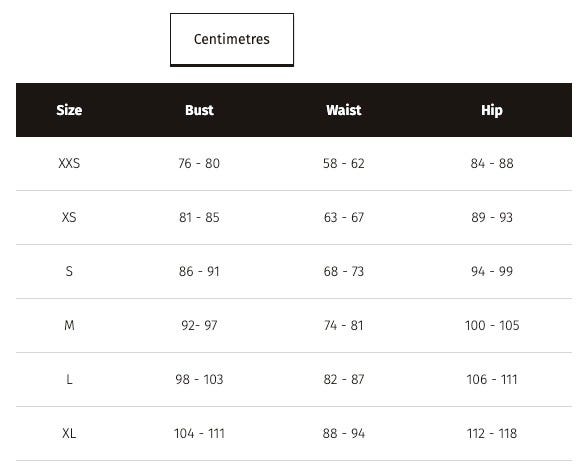Viewport: 588px width, 472px height.
Task: Select the L size row label
Action: (69, 379)
